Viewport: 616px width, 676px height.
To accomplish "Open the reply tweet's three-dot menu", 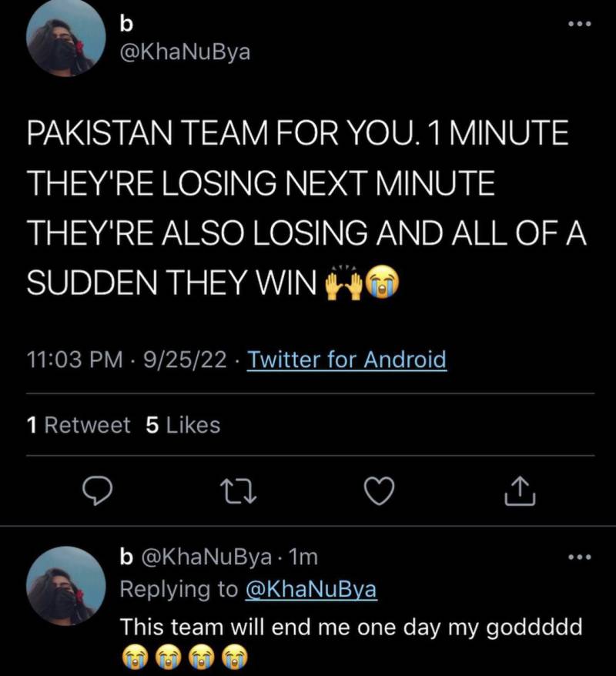I will [x=578, y=557].
